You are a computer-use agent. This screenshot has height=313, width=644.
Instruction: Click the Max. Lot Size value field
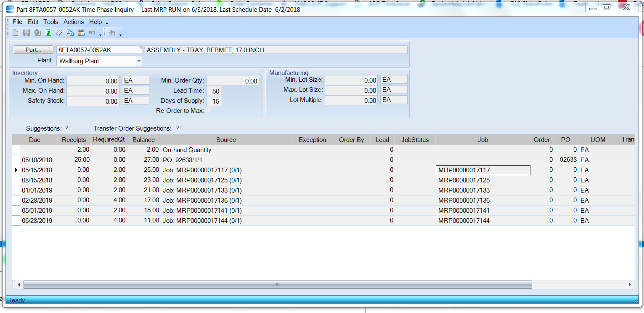click(351, 90)
